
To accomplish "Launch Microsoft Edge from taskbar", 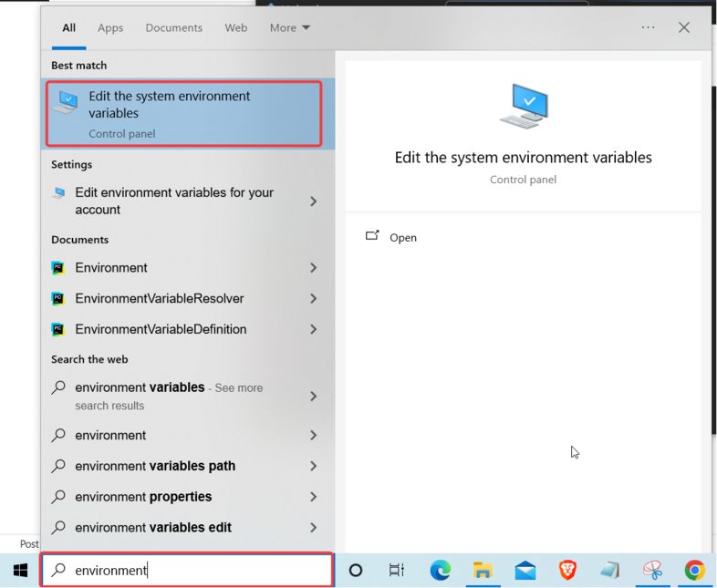I will (441, 570).
